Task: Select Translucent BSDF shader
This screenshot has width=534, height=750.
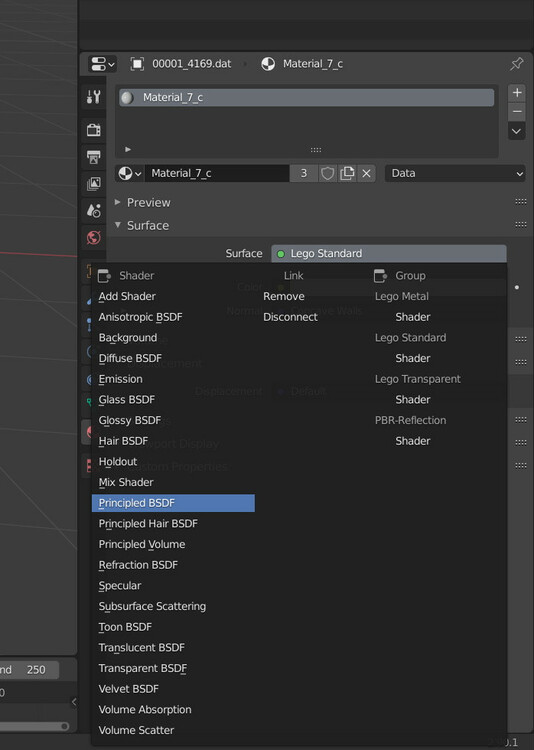Action: click(173, 648)
